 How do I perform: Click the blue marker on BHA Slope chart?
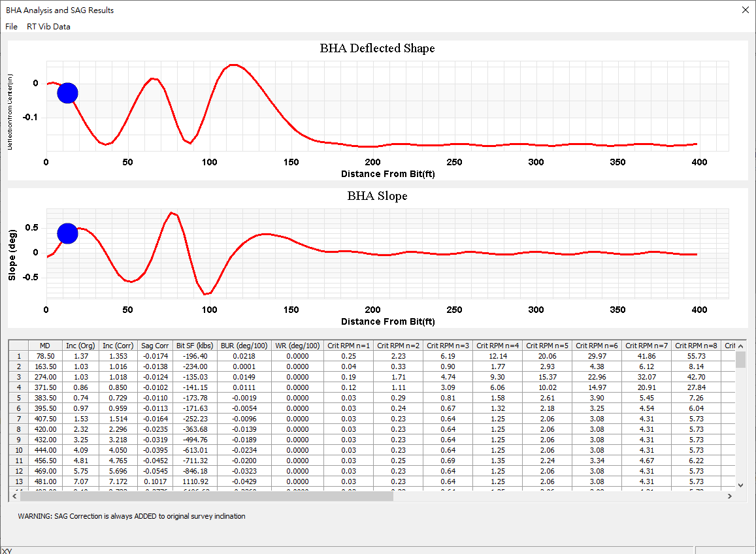click(67, 233)
